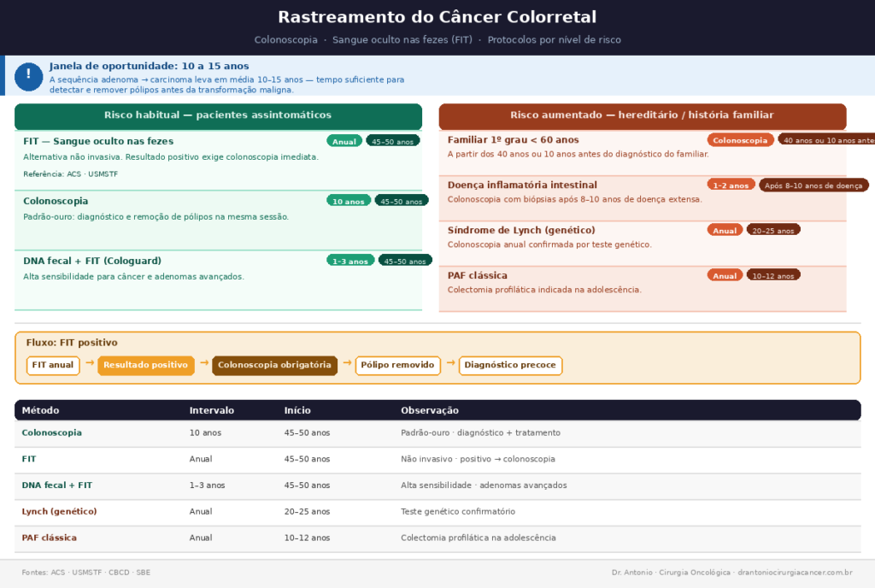Click 'Protocolos por nível de risco' in the header
The image size is (875, 588).
[x=554, y=39]
